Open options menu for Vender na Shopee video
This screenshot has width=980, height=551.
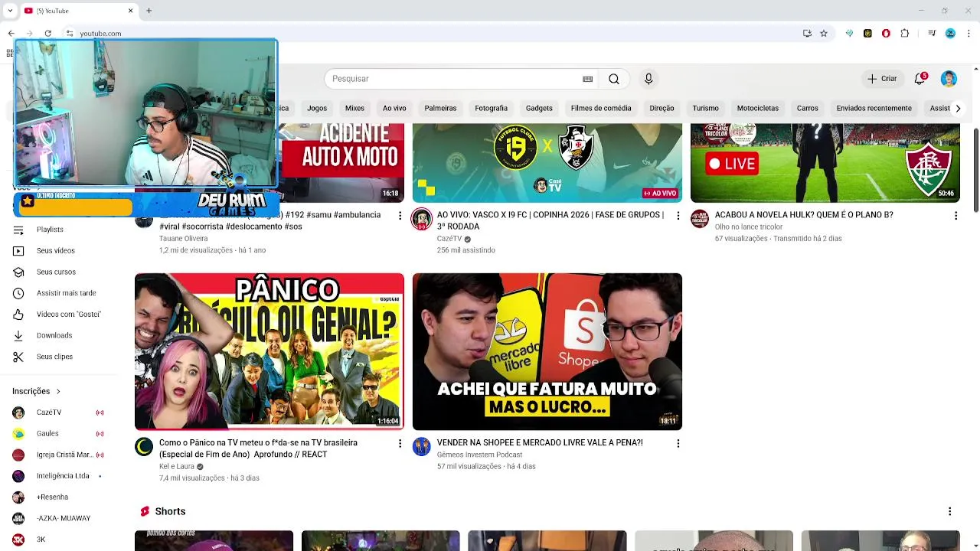[678, 443]
